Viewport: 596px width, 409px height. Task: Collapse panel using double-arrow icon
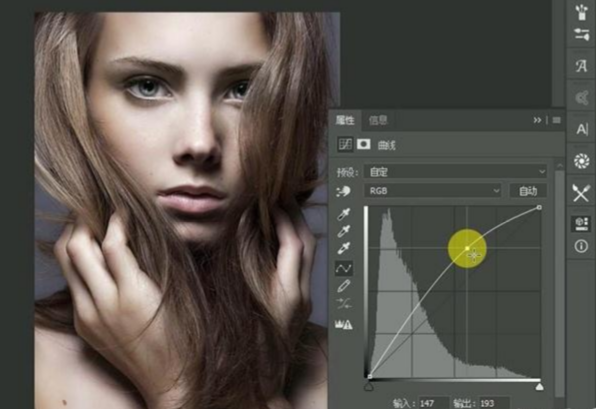[537, 120]
